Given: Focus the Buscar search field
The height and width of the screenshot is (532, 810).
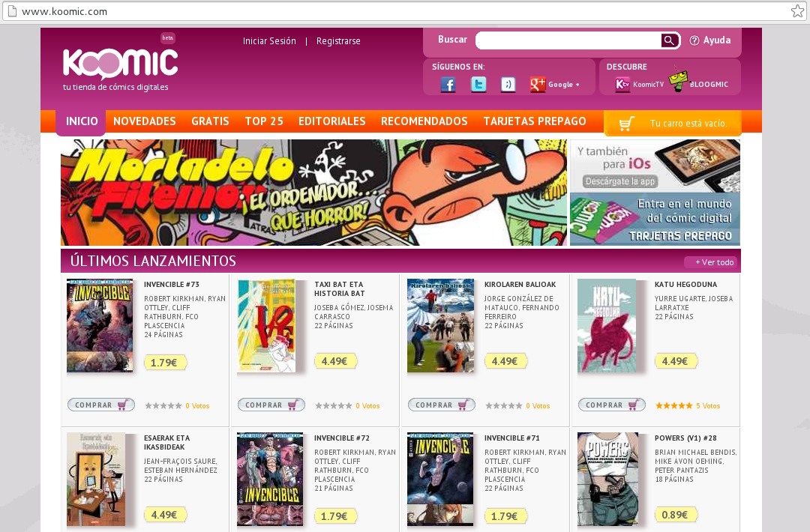Looking at the screenshot, I should tap(568, 40).
